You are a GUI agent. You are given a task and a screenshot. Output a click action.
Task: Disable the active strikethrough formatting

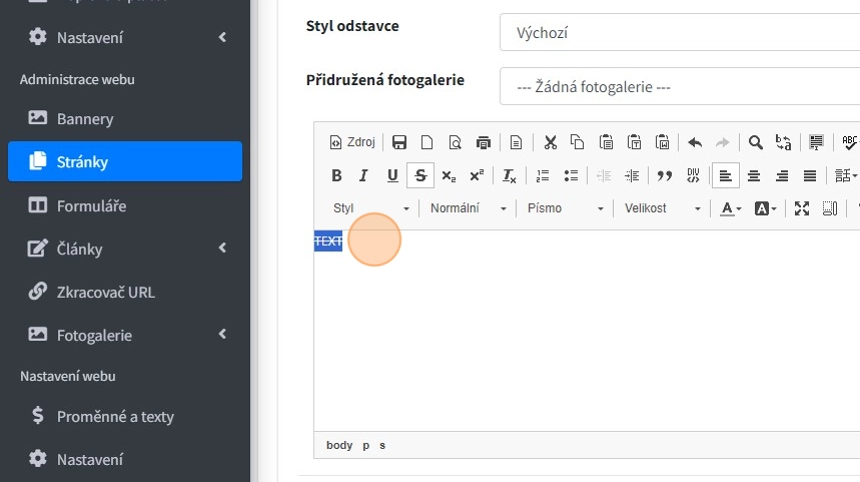420,176
